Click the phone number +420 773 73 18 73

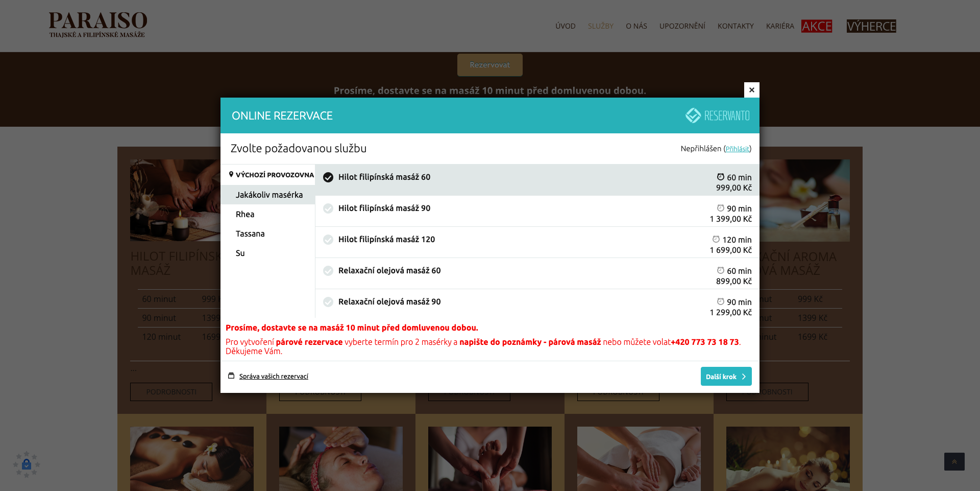click(x=705, y=342)
